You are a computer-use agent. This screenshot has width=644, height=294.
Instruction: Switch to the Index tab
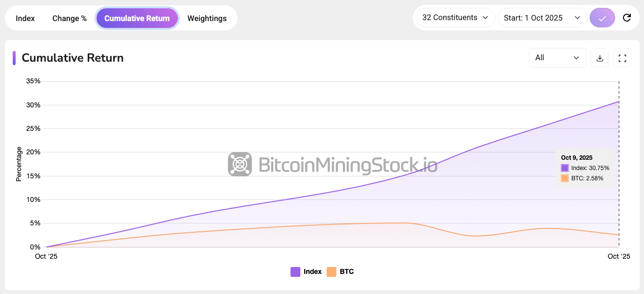click(x=25, y=18)
